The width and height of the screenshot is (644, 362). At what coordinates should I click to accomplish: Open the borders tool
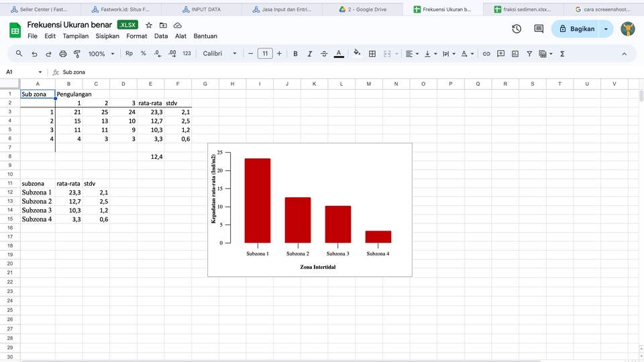tap(372, 54)
